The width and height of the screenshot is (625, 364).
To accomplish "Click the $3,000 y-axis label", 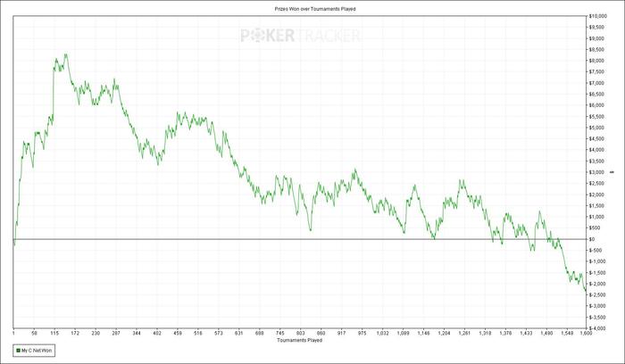I will (x=597, y=172).
